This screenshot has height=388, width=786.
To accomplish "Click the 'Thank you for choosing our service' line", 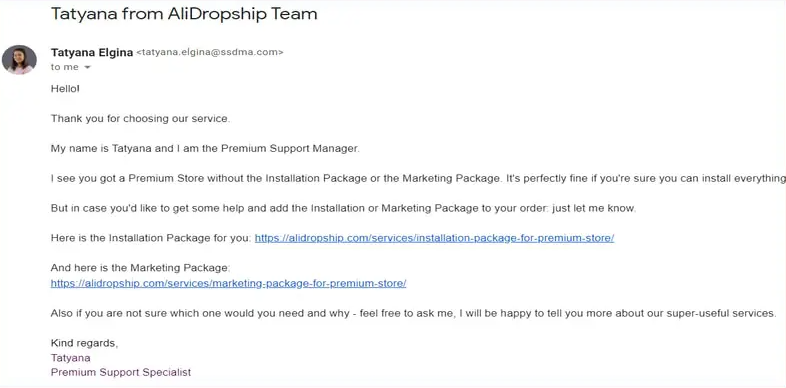I will pyautogui.click(x=140, y=119).
